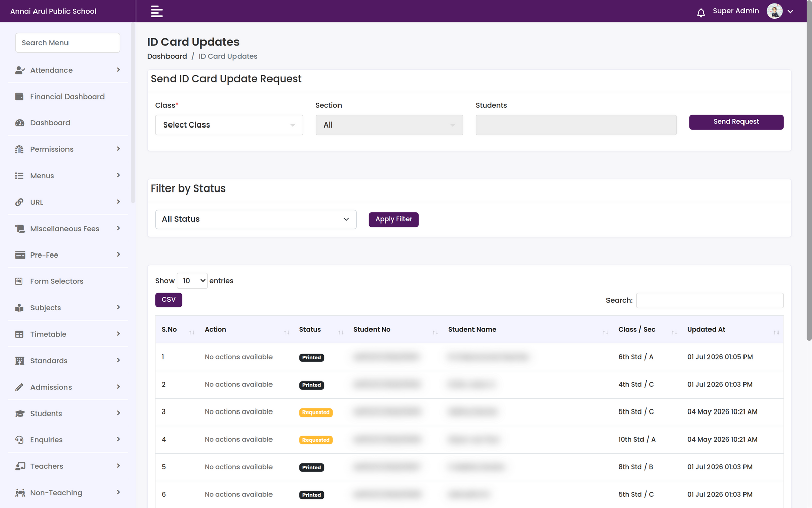This screenshot has width=812, height=508.
Task: Sort by Action column header
Action: coord(246,330)
